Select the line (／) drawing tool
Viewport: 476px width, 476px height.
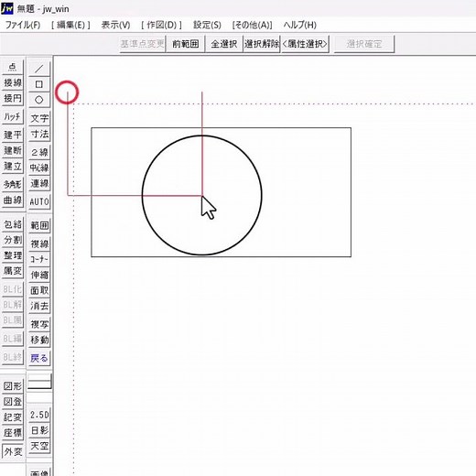[x=39, y=69]
